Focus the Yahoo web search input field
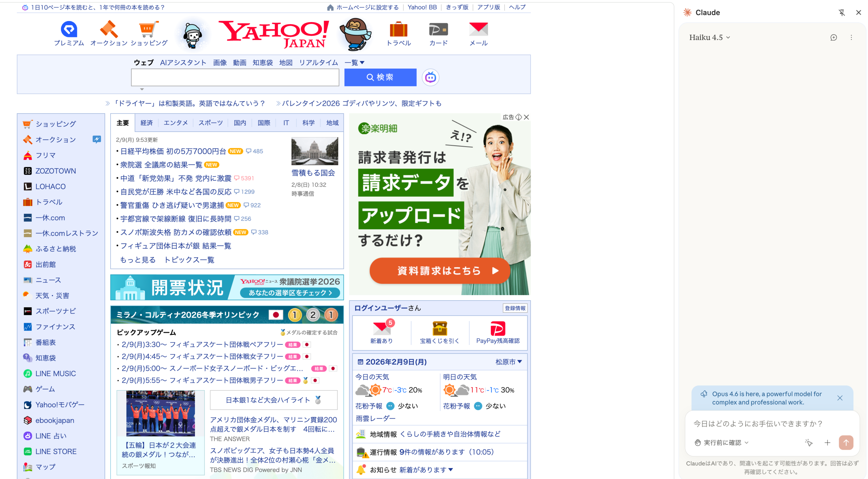The image size is (868, 479). point(235,77)
